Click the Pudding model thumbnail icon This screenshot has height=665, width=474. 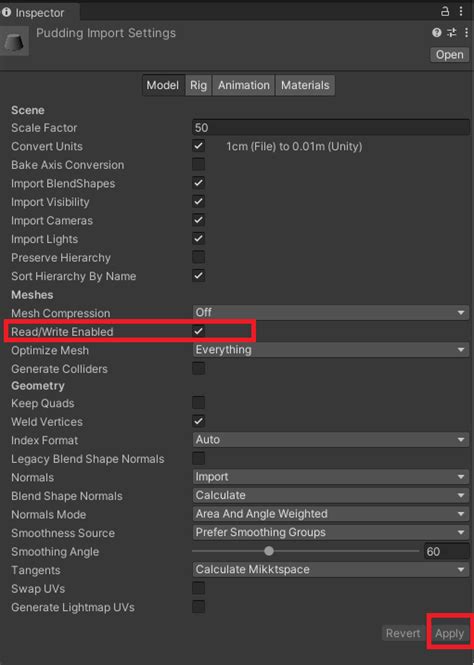14,41
